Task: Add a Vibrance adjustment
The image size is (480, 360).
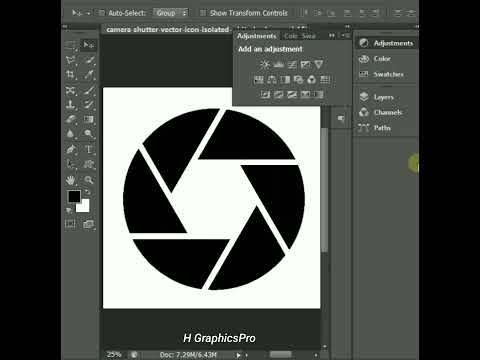Action: (319, 64)
